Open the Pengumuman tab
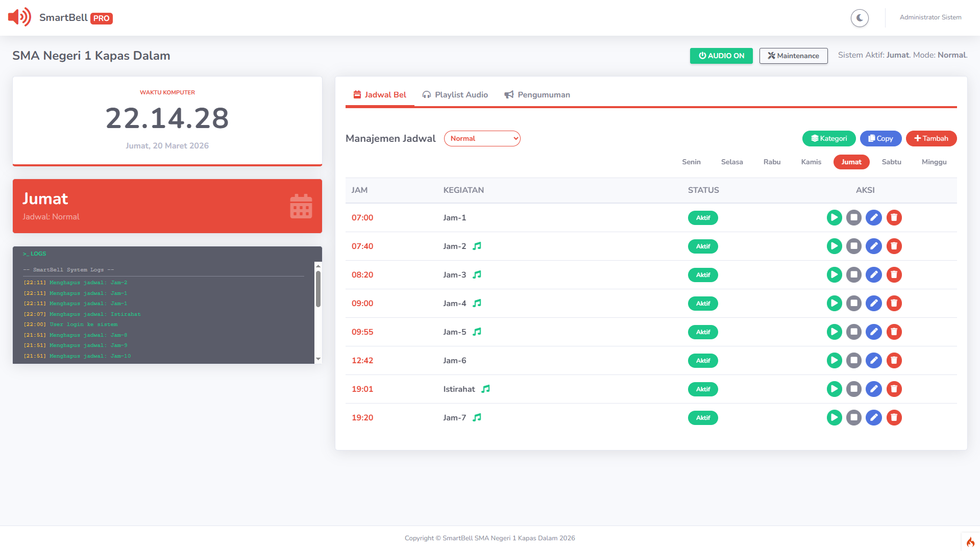This screenshot has width=980, height=551. [x=537, y=95]
